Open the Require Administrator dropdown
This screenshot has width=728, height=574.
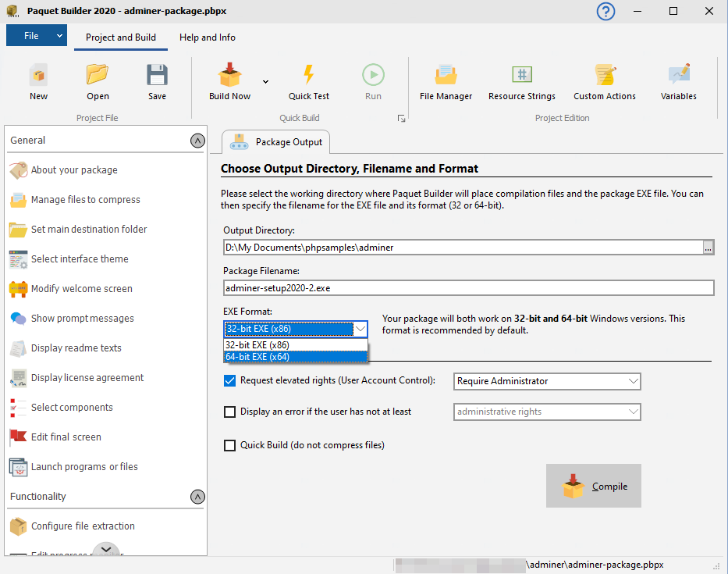tap(547, 381)
